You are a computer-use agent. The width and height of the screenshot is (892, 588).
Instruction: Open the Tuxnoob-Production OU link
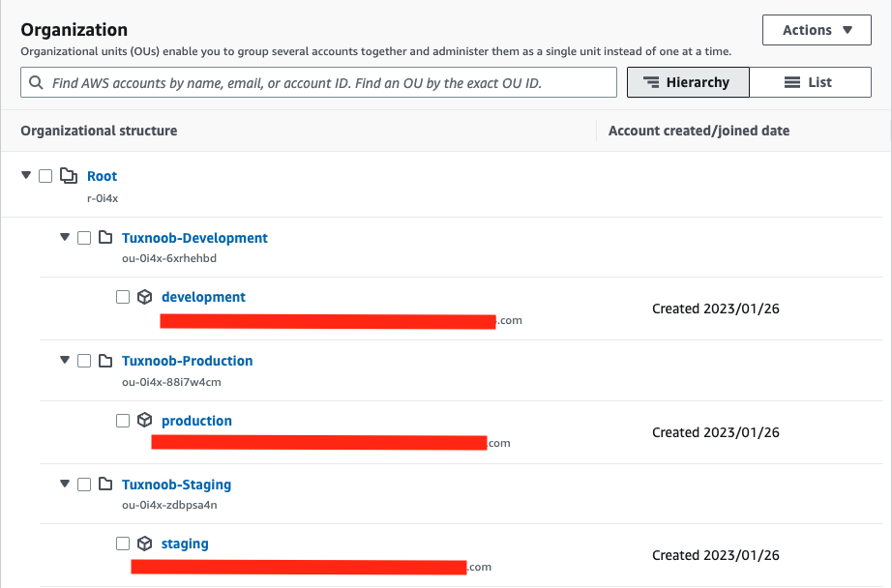click(x=187, y=361)
